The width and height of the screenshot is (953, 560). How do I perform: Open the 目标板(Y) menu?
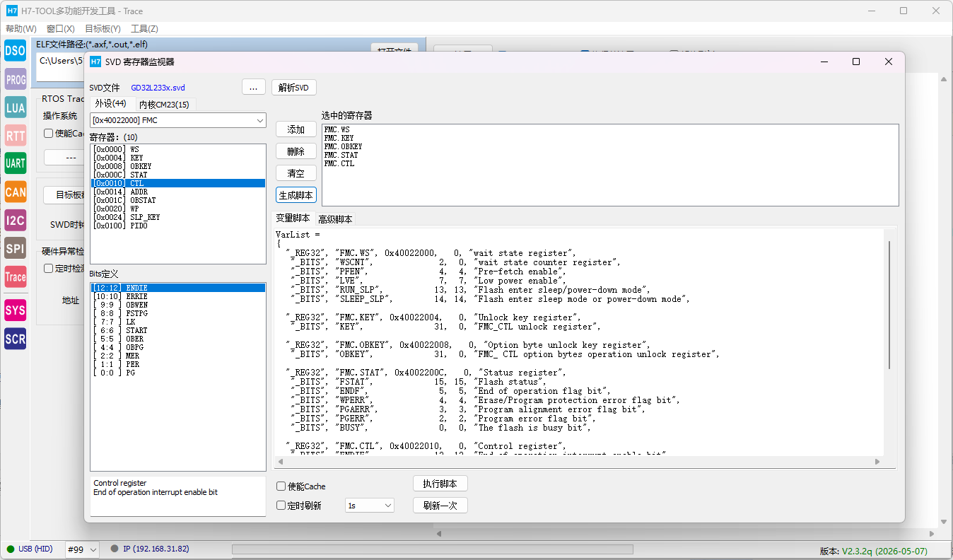coord(103,29)
